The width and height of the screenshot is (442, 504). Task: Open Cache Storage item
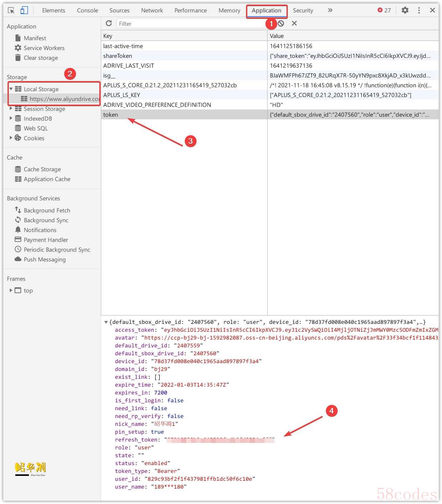click(x=42, y=169)
